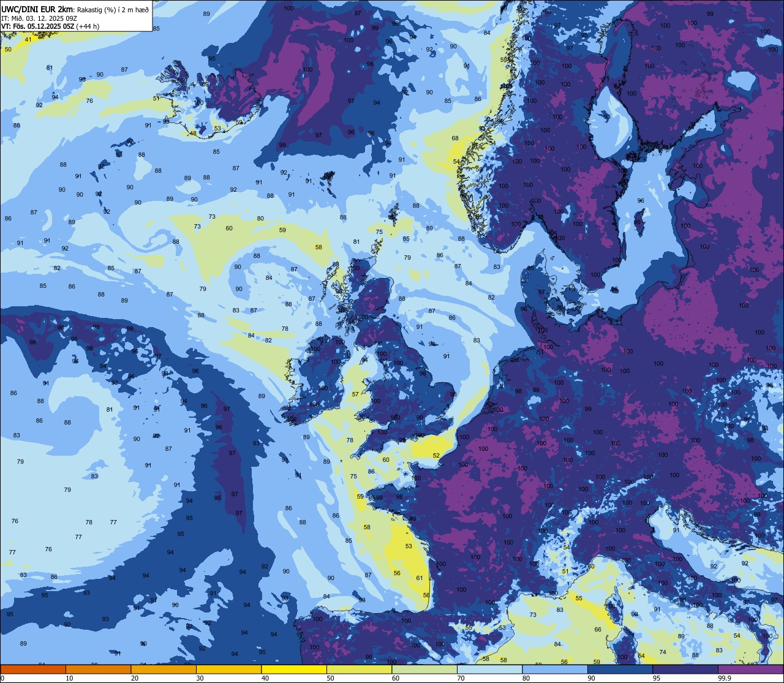Click the 10–20% orange legend swatch
The image size is (784, 683).
pos(98,670)
